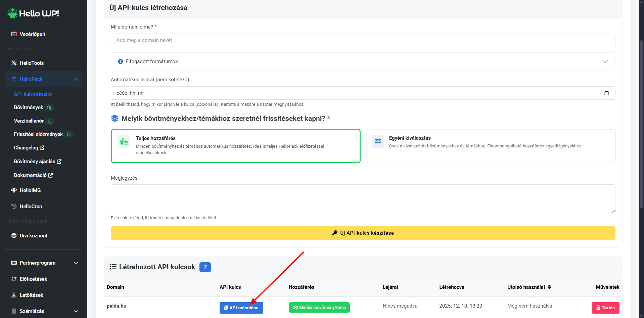Image resolution: width=644 pixels, height=318 pixels.
Task: Expand the Elfogadott formátumok accordion
Action: pyautogui.click(x=363, y=61)
